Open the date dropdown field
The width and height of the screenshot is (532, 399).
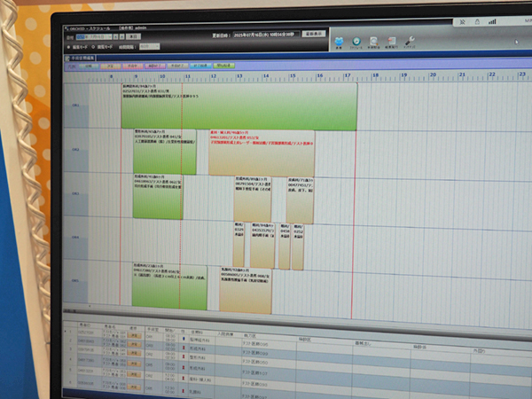[x=94, y=36]
